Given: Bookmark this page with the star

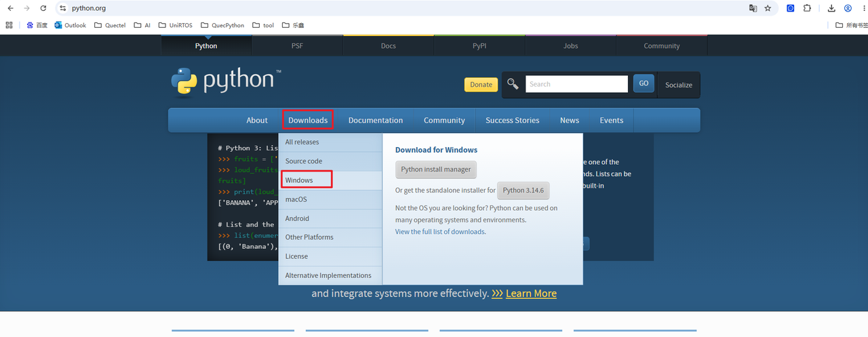Looking at the screenshot, I should click(768, 8).
